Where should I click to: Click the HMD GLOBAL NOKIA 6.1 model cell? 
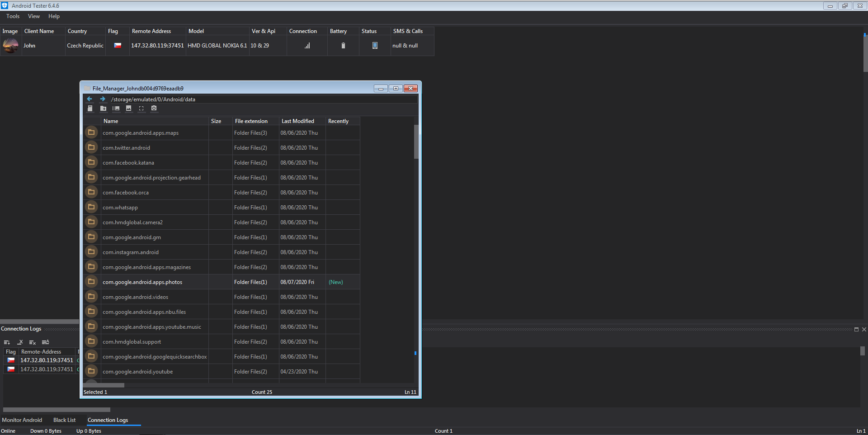pyautogui.click(x=217, y=46)
